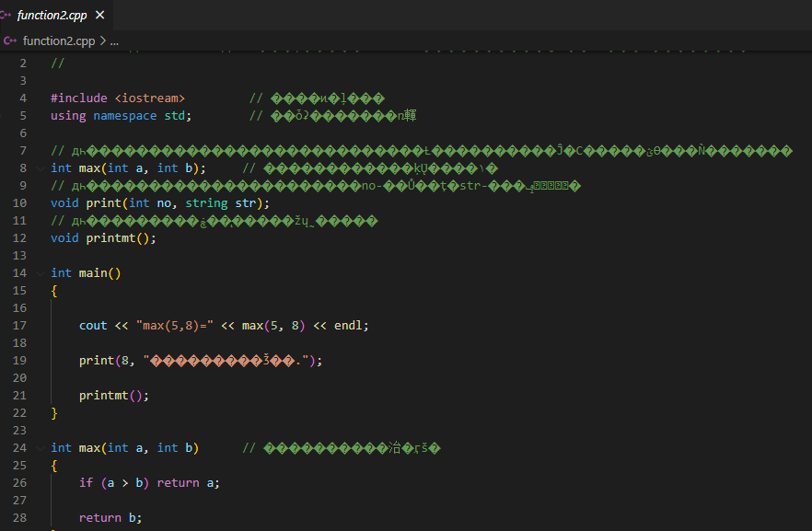Collapse the max definition fold at line 24
The height and width of the screenshot is (531, 812).
pos(41,448)
